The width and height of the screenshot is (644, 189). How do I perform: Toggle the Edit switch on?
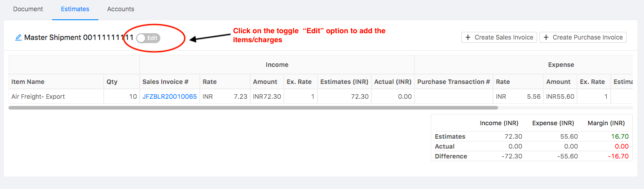pyautogui.click(x=148, y=38)
